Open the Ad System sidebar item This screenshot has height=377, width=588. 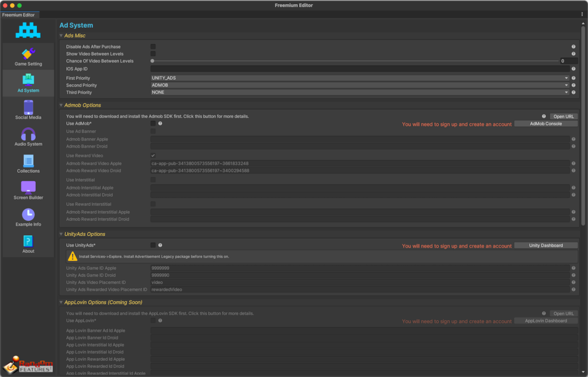(x=28, y=82)
